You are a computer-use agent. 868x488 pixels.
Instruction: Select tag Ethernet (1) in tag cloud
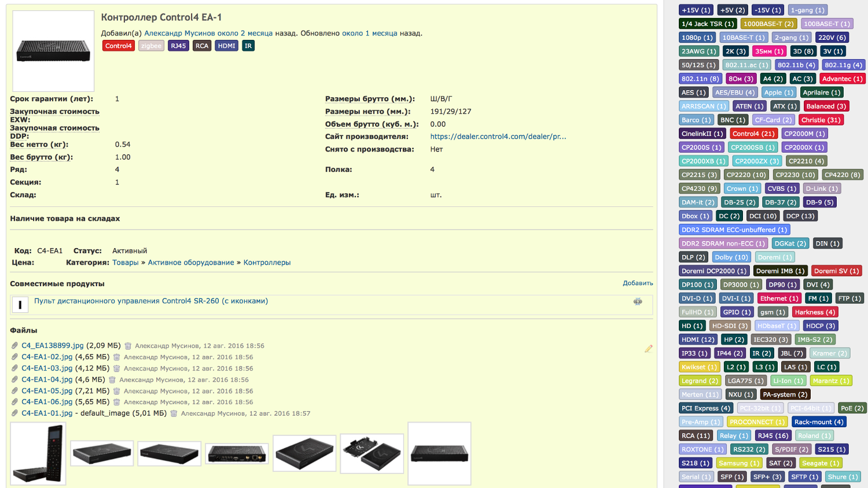(779, 298)
